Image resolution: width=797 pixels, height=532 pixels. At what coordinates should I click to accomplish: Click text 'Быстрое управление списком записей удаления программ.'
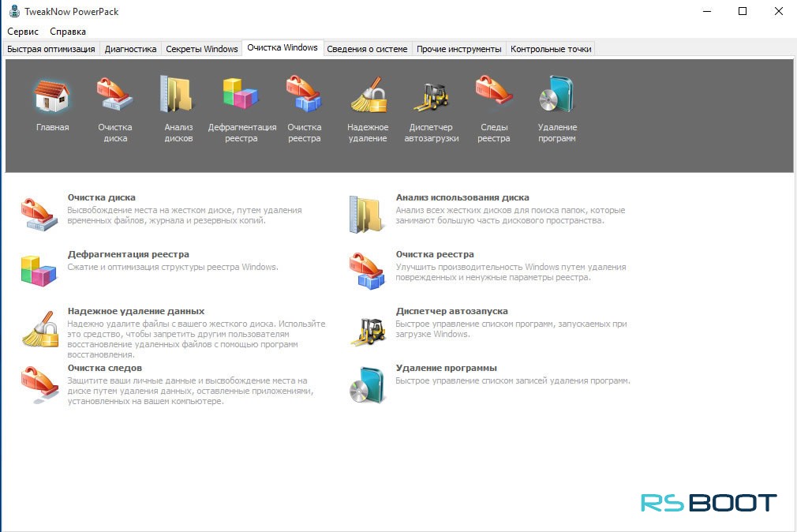click(x=513, y=381)
